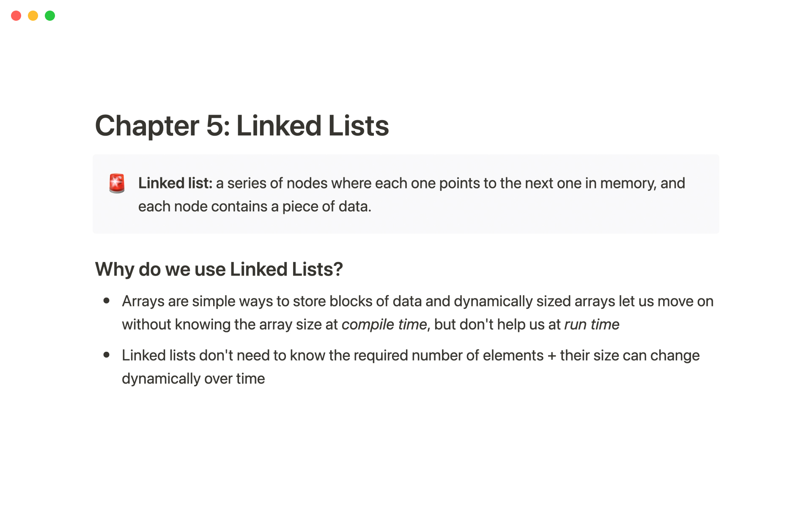The width and height of the screenshot is (812, 508).
Task: Click the 'dynamically over time' line
Action: coord(193,379)
